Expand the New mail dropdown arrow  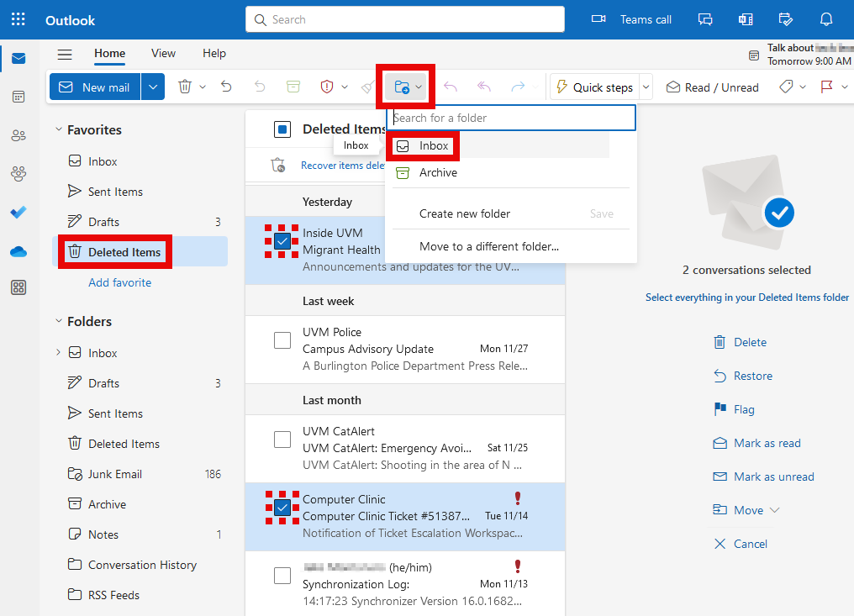[152, 87]
